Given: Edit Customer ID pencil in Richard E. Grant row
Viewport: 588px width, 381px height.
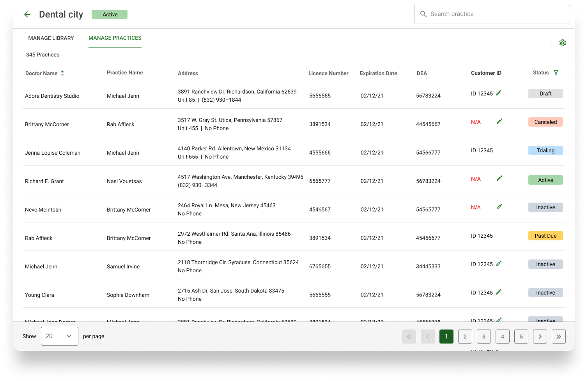Looking at the screenshot, I should click(499, 178).
